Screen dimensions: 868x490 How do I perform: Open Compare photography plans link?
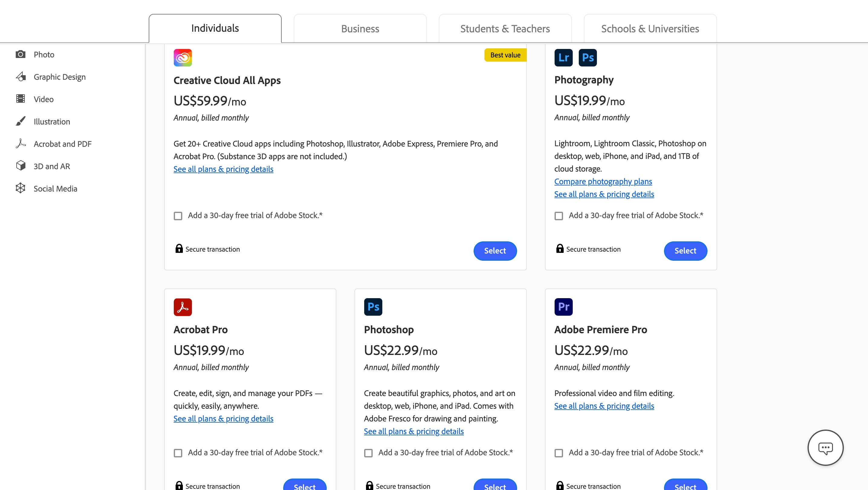click(603, 181)
